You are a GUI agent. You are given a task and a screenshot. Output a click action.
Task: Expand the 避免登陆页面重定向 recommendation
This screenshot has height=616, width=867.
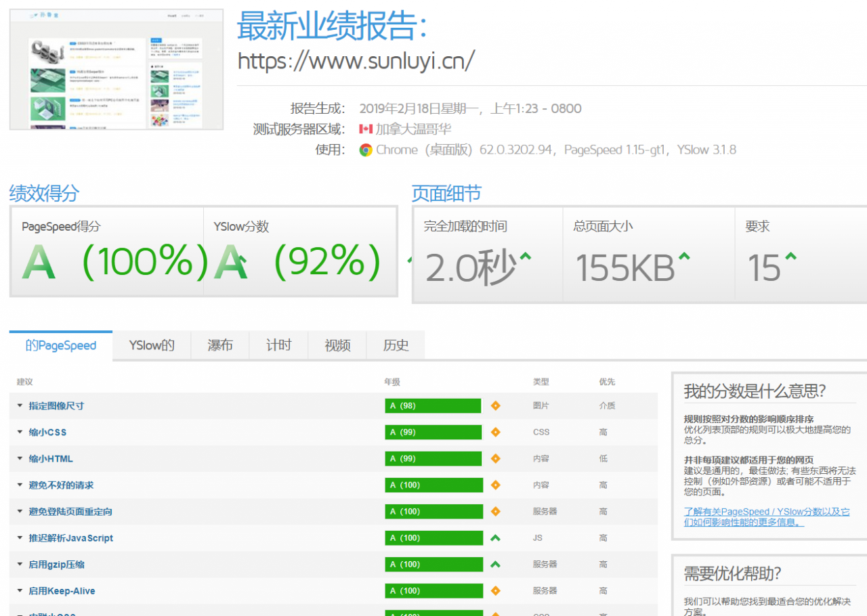[70, 512]
